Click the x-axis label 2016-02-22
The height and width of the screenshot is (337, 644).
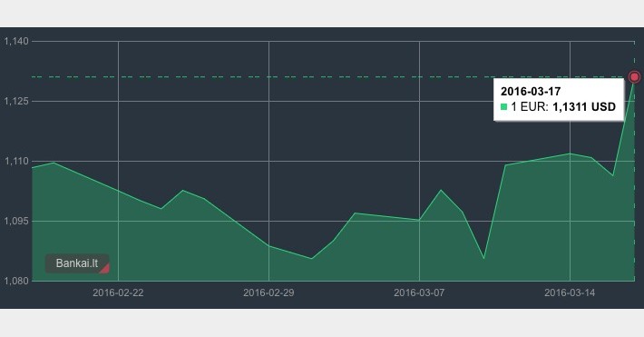118,293
